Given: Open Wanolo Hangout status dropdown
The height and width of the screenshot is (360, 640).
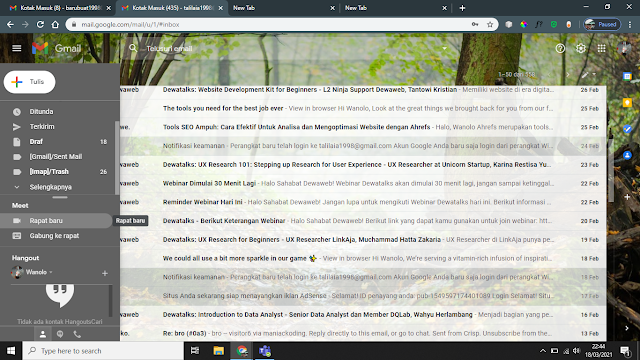Looking at the screenshot, I should pos(51,272).
